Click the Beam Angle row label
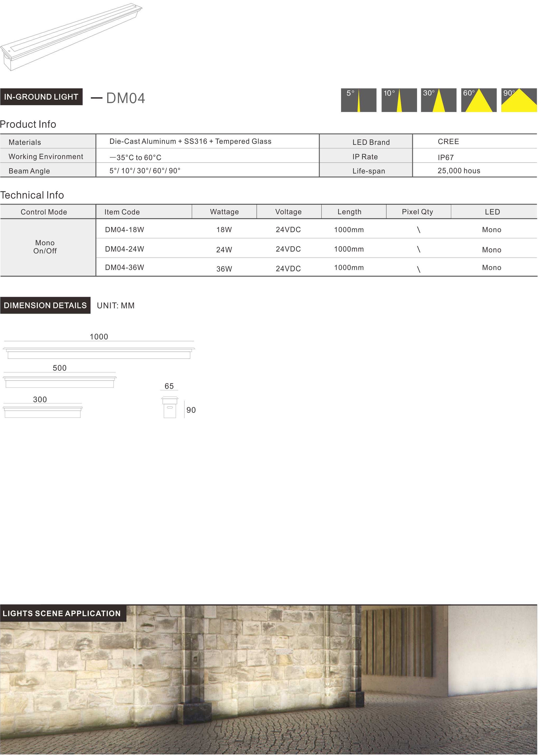Screen dimensions: 541x756 [29, 171]
